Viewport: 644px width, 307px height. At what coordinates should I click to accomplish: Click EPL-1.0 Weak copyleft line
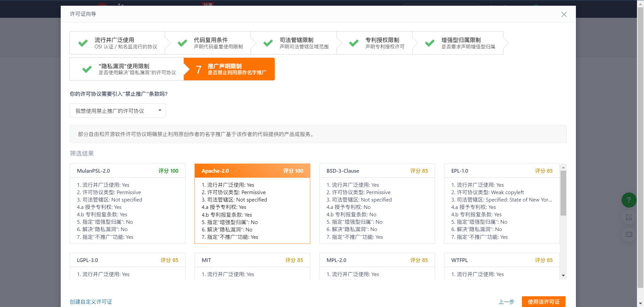(x=488, y=192)
